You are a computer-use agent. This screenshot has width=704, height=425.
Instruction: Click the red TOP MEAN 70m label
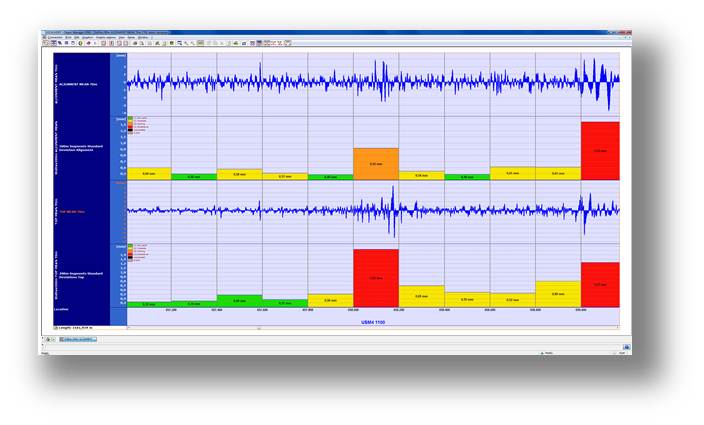(x=72, y=211)
